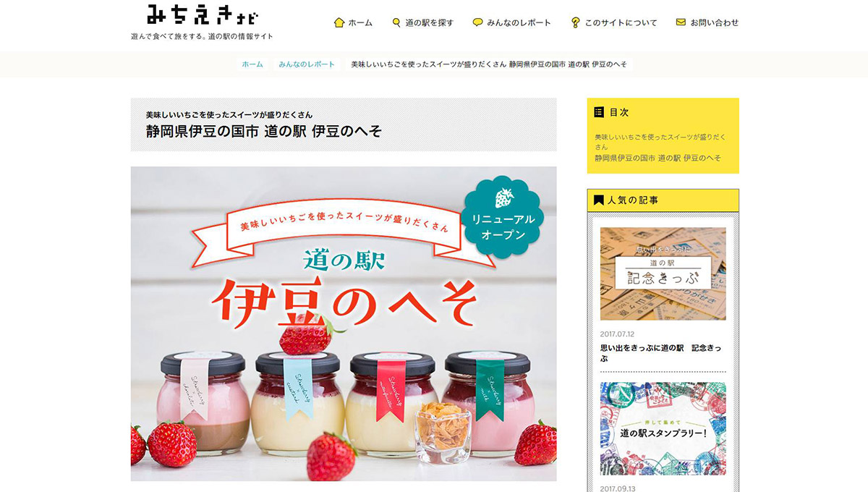Click the list icon beside 目次
868x492 pixels.
[x=599, y=112]
